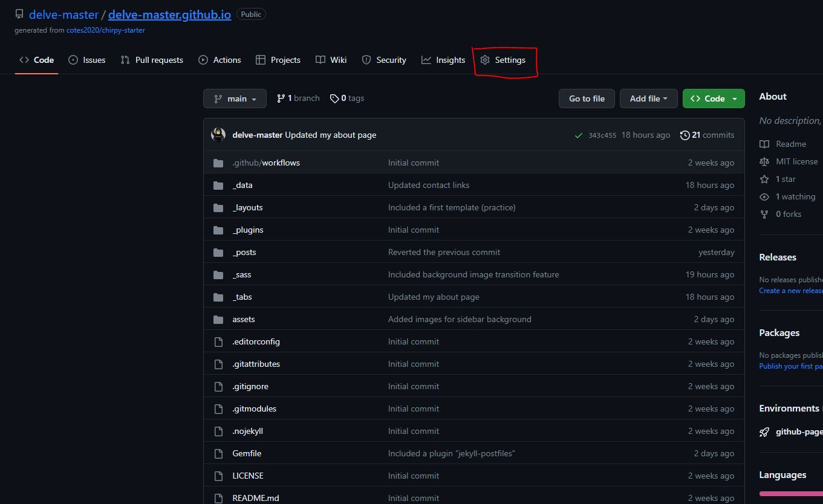Image resolution: width=823 pixels, height=504 pixels.
Task: Click the green check status icon beside 343c455
Action: (x=579, y=135)
